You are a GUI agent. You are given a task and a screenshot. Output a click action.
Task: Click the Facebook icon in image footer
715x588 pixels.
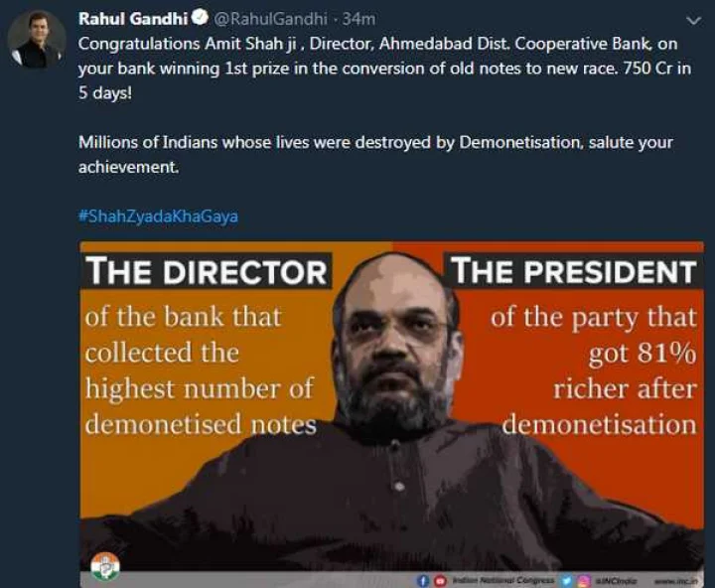pyautogui.click(x=423, y=581)
